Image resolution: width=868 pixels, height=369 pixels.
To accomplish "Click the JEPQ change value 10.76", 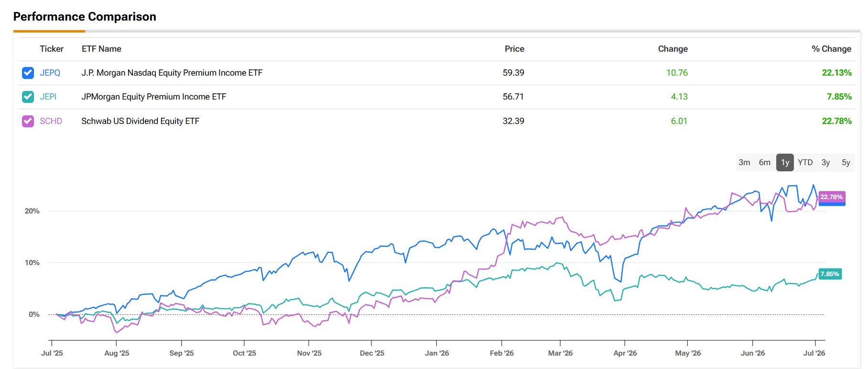I will (677, 73).
